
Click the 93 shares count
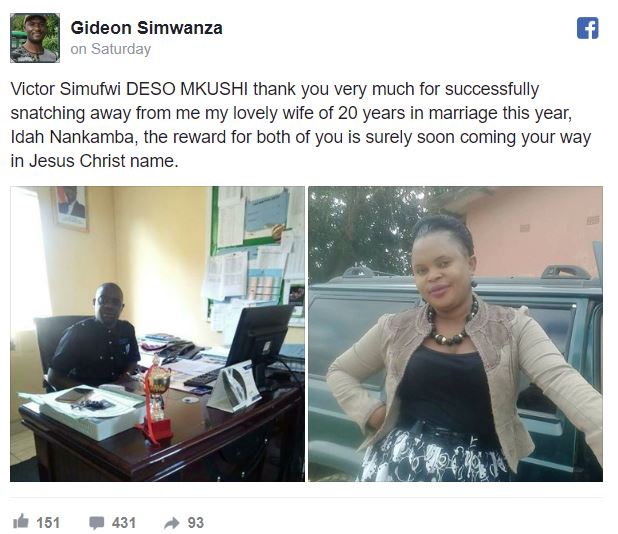(195, 523)
